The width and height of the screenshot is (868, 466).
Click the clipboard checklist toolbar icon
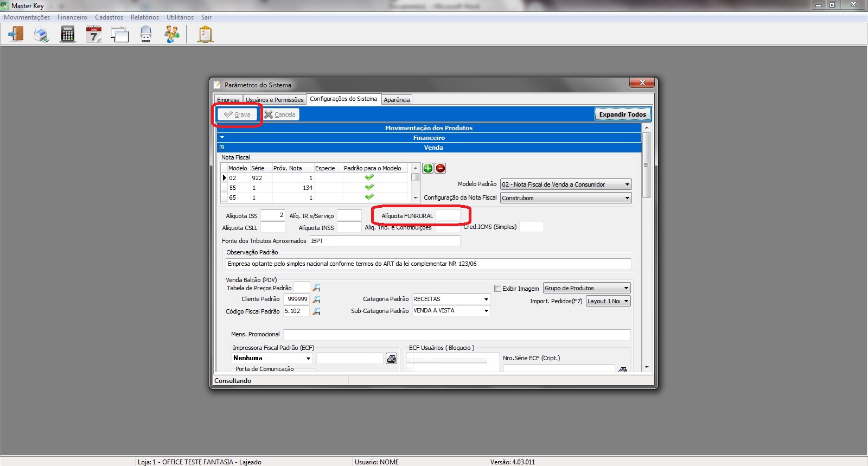(205, 34)
